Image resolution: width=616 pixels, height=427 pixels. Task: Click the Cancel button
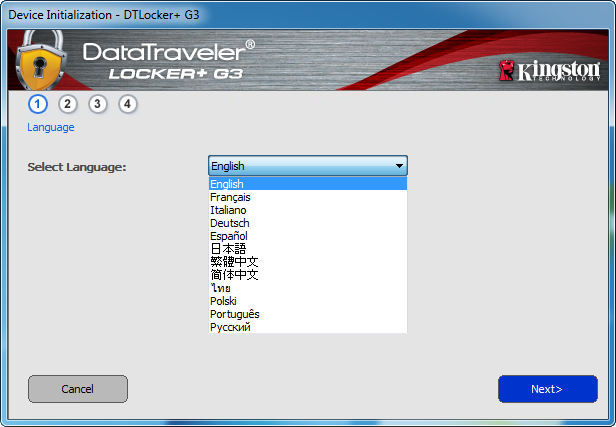tap(78, 389)
